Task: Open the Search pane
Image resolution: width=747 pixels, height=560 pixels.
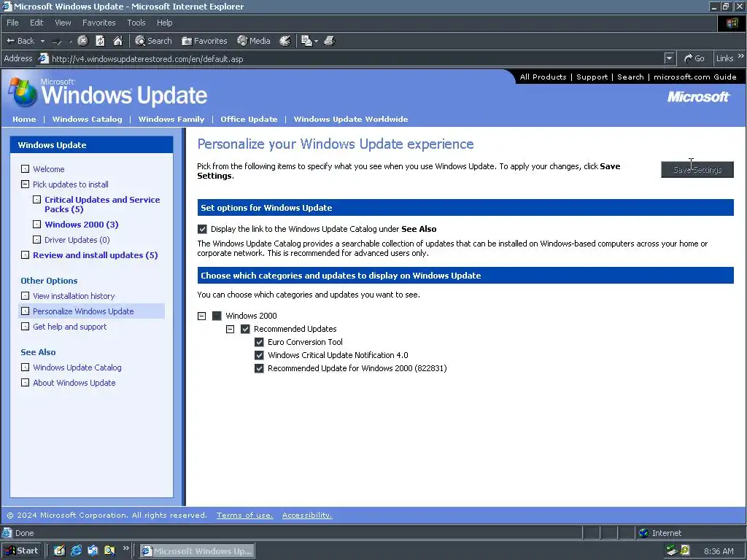Action: pos(153,41)
